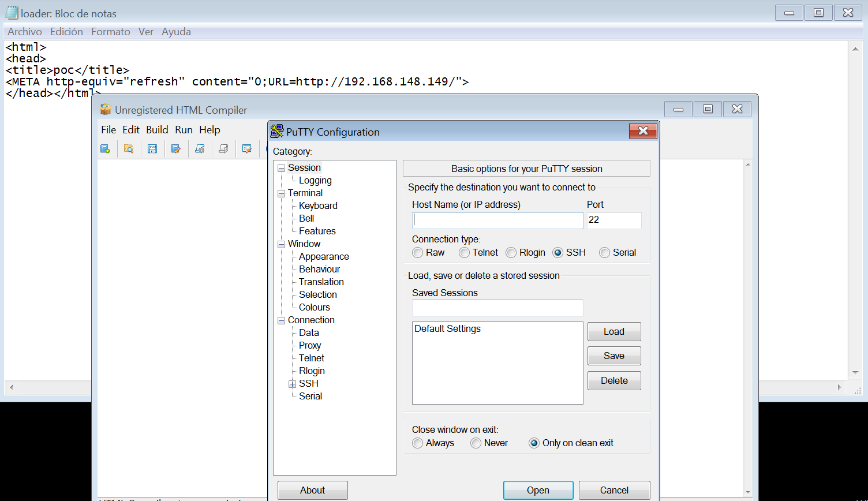
Task: Select the Serial connection type
Action: (x=604, y=253)
